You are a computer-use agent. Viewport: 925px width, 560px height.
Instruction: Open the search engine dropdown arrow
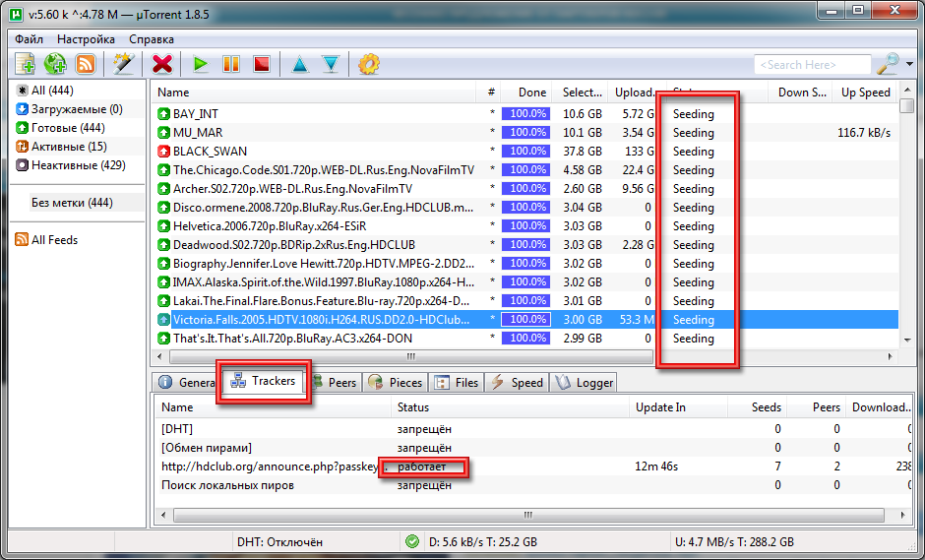click(x=909, y=64)
